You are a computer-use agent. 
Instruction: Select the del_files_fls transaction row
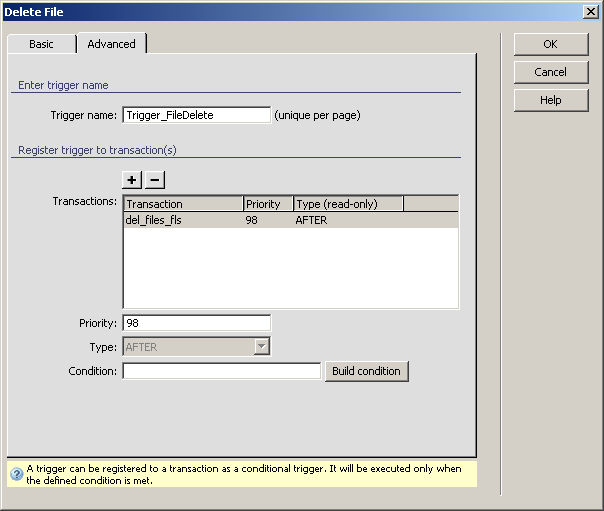[154, 220]
